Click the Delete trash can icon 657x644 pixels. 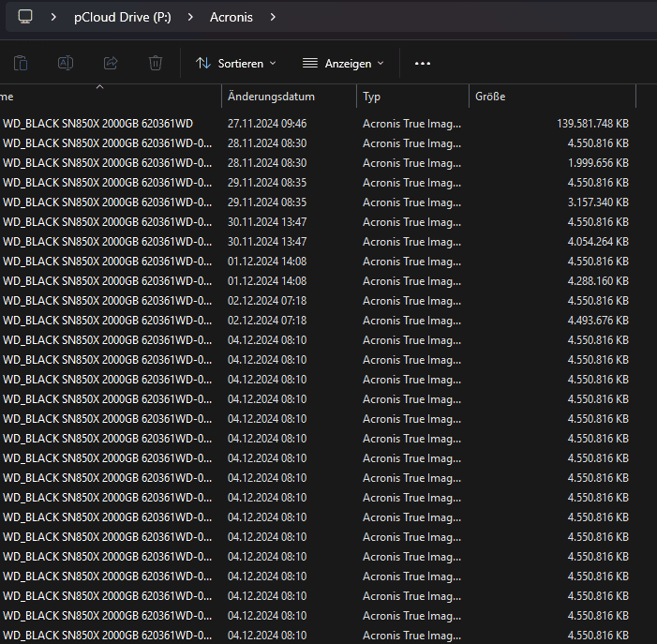coord(156,63)
